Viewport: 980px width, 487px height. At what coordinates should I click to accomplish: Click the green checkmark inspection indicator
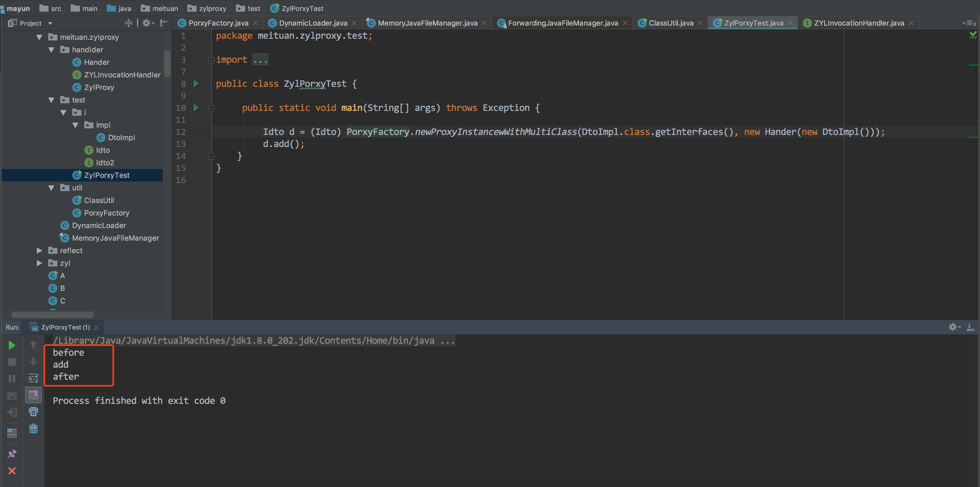click(973, 35)
